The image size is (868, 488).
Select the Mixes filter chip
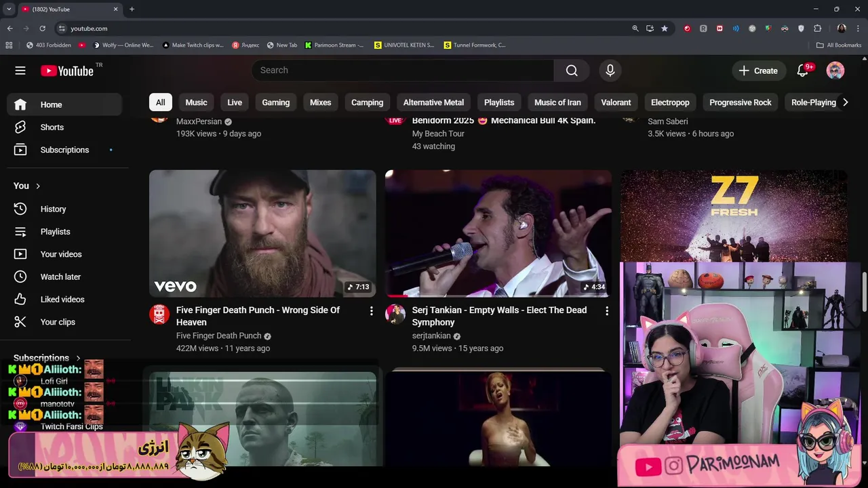click(320, 102)
